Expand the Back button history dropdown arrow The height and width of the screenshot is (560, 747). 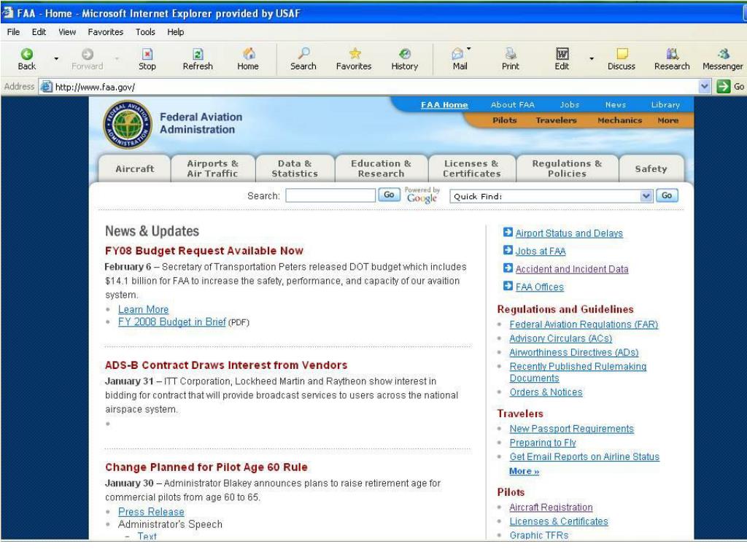click(56, 58)
